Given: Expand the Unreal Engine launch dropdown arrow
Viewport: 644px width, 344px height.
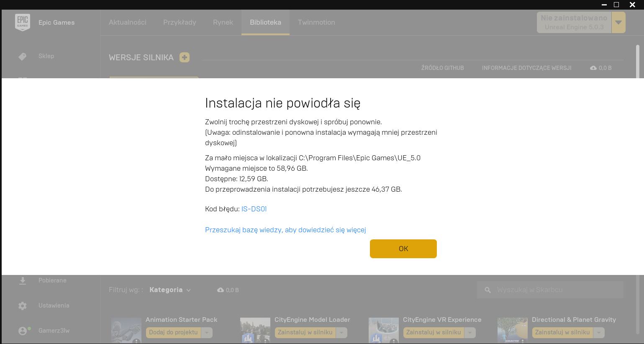Looking at the screenshot, I should [x=618, y=23].
